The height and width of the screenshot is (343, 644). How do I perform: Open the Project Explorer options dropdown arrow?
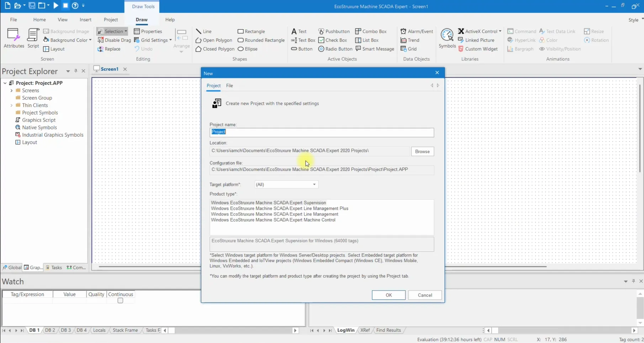coord(68,71)
